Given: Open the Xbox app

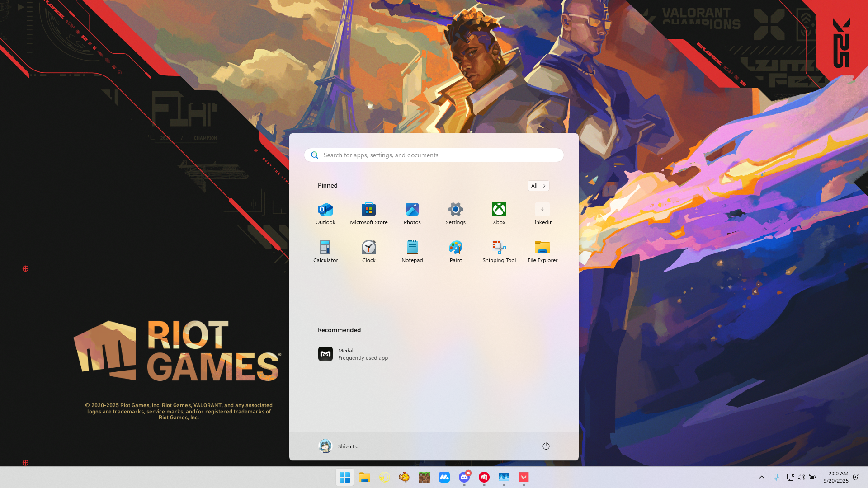Looking at the screenshot, I should [499, 213].
